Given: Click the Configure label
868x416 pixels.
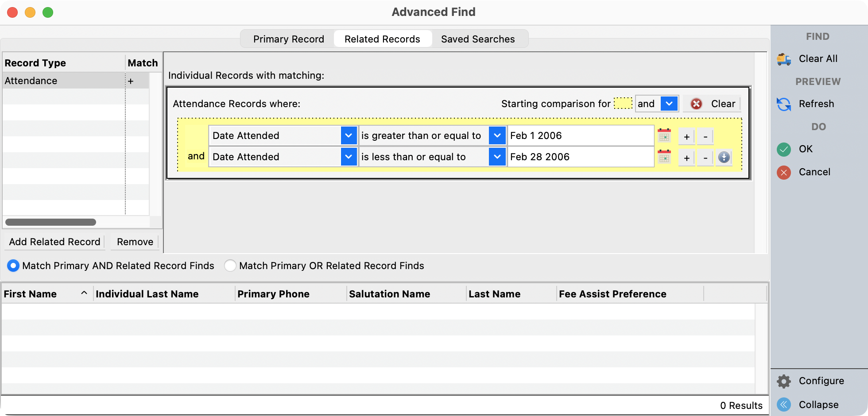Looking at the screenshot, I should tap(821, 381).
